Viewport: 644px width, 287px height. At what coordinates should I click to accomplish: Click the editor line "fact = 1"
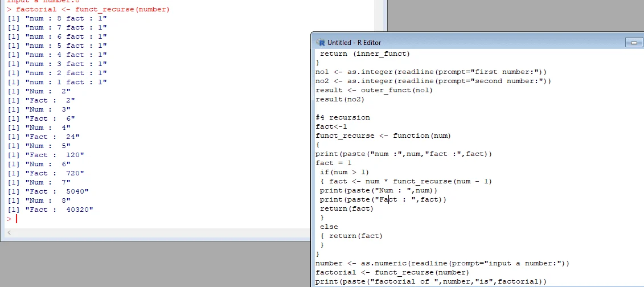pyautogui.click(x=334, y=163)
